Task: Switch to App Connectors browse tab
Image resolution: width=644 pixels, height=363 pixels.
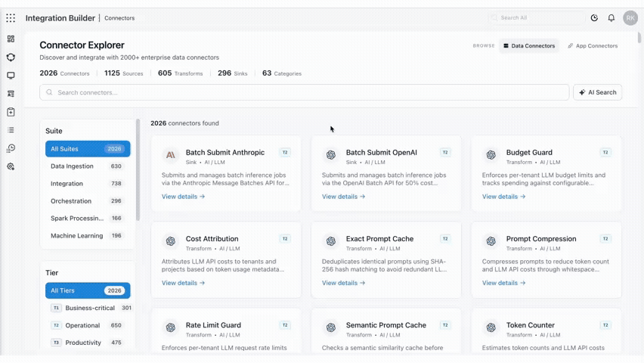Action: click(593, 46)
